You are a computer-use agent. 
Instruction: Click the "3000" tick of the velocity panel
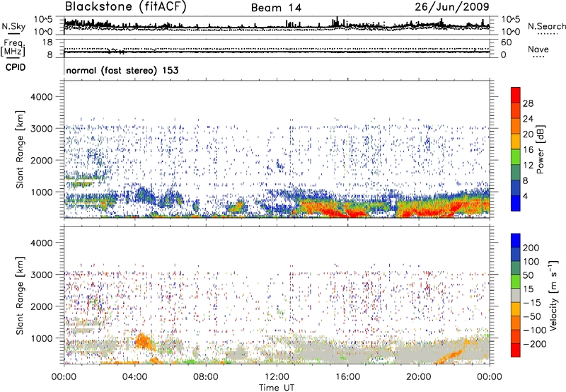click(x=42, y=275)
